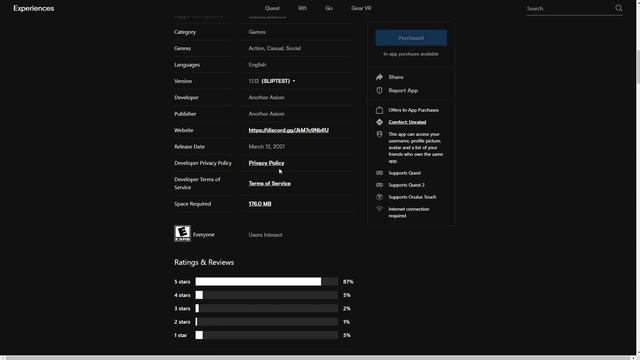
Task: Click the 2 stars rating bar
Action: coord(267,322)
